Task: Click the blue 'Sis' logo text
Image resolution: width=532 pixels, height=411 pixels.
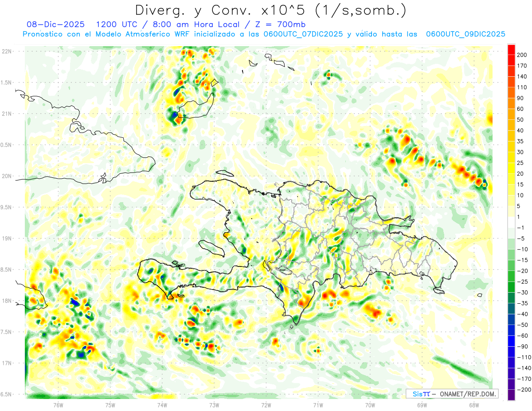Action: pos(418,394)
